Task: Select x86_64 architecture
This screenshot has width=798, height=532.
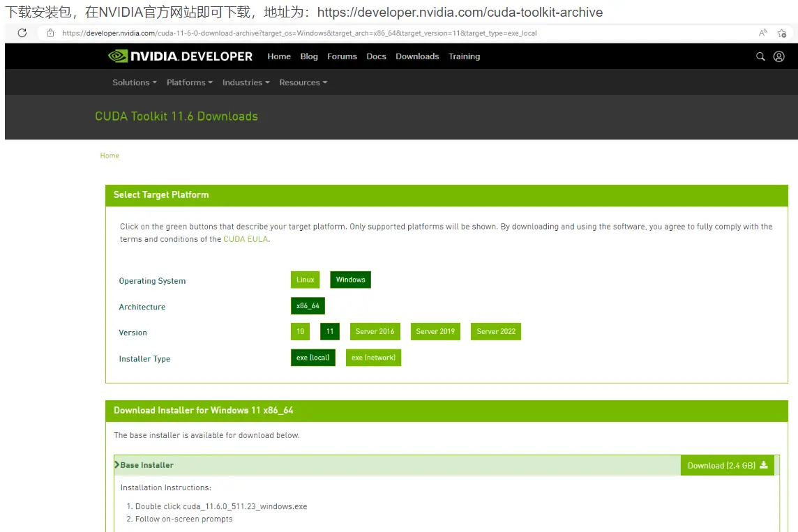Action: pyautogui.click(x=308, y=305)
